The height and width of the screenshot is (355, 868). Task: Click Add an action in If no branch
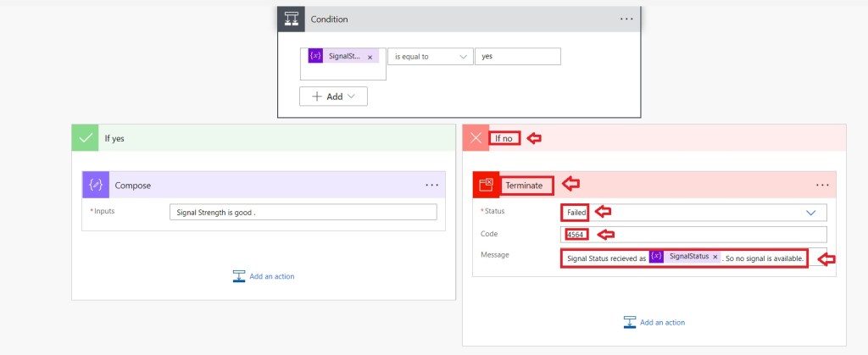654,322
